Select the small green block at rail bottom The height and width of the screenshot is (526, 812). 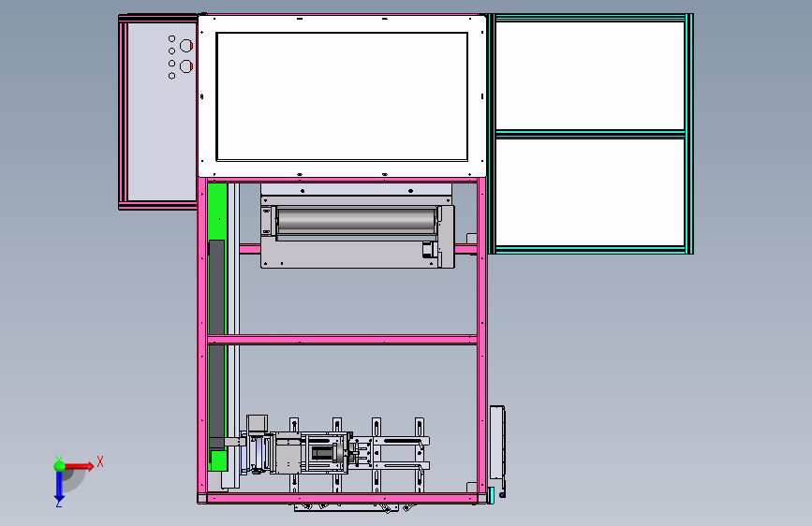coord(218,460)
